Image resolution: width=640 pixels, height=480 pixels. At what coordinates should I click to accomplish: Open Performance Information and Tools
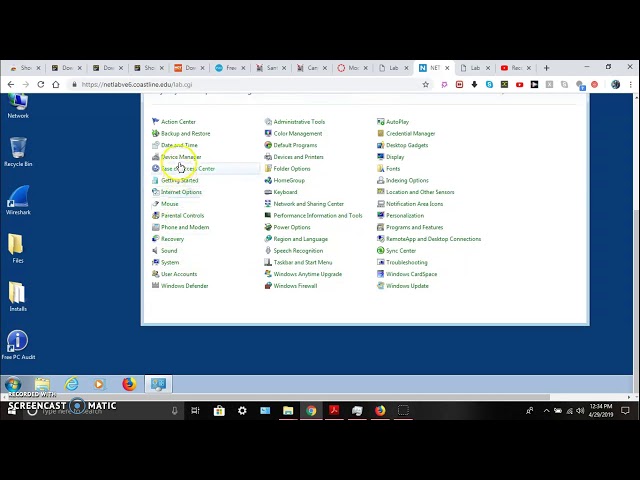tap(318, 216)
